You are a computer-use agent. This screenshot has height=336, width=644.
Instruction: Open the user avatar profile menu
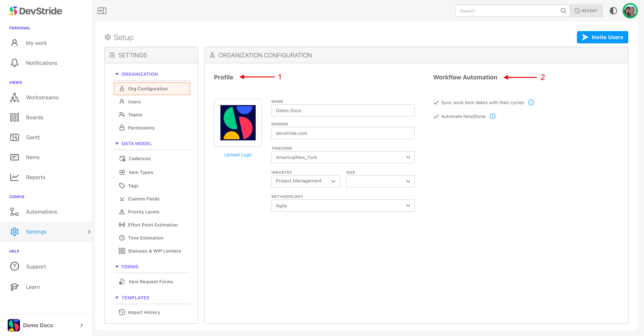(x=630, y=11)
